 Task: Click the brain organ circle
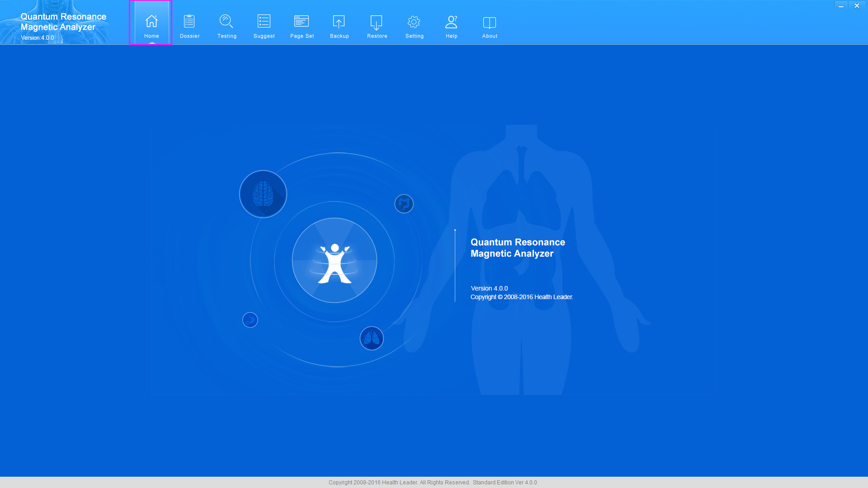pyautogui.click(x=263, y=194)
